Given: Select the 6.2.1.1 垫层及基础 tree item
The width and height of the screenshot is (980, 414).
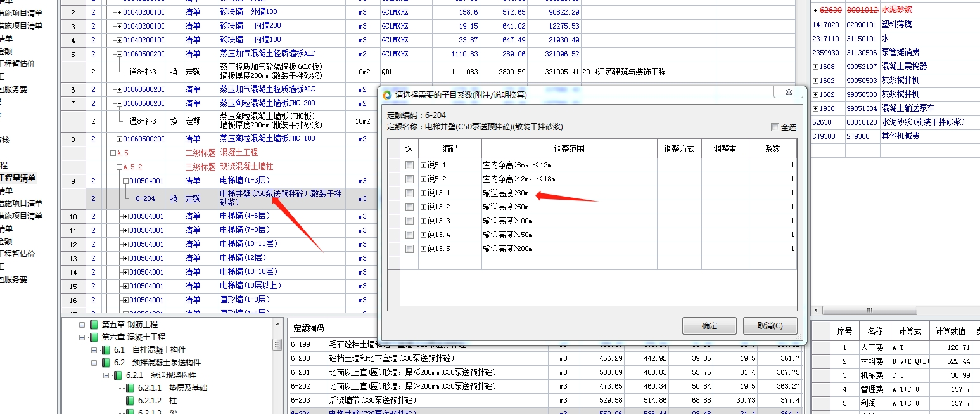Looking at the screenshot, I should point(172,387).
